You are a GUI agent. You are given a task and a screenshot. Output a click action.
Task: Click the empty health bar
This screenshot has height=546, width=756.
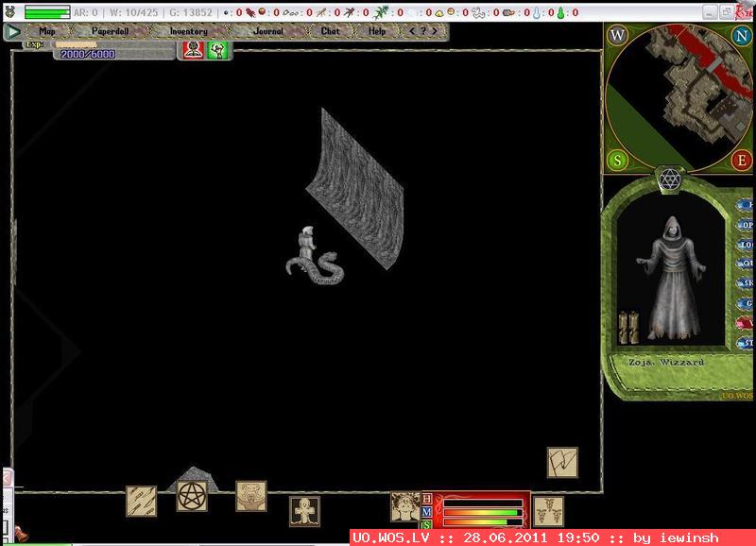click(483, 503)
